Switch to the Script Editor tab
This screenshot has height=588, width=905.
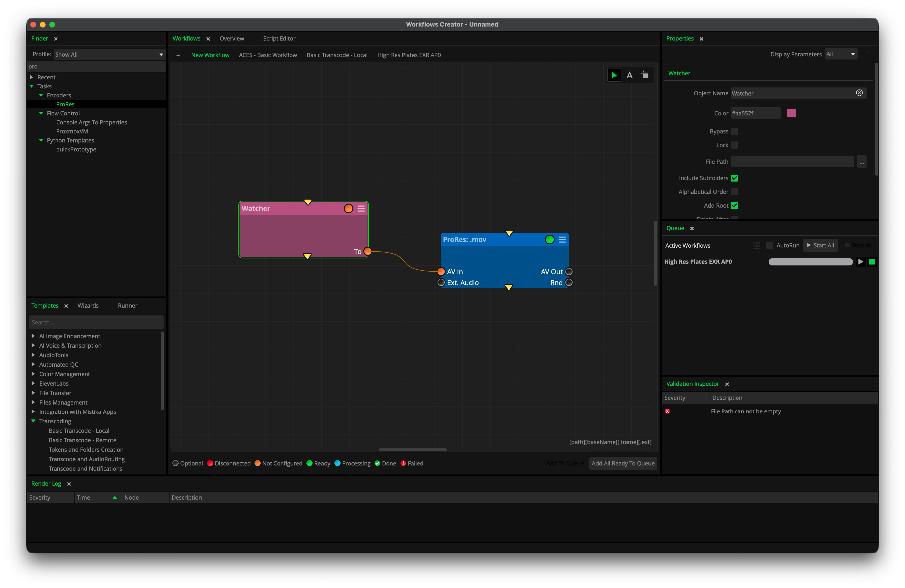[279, 38]
